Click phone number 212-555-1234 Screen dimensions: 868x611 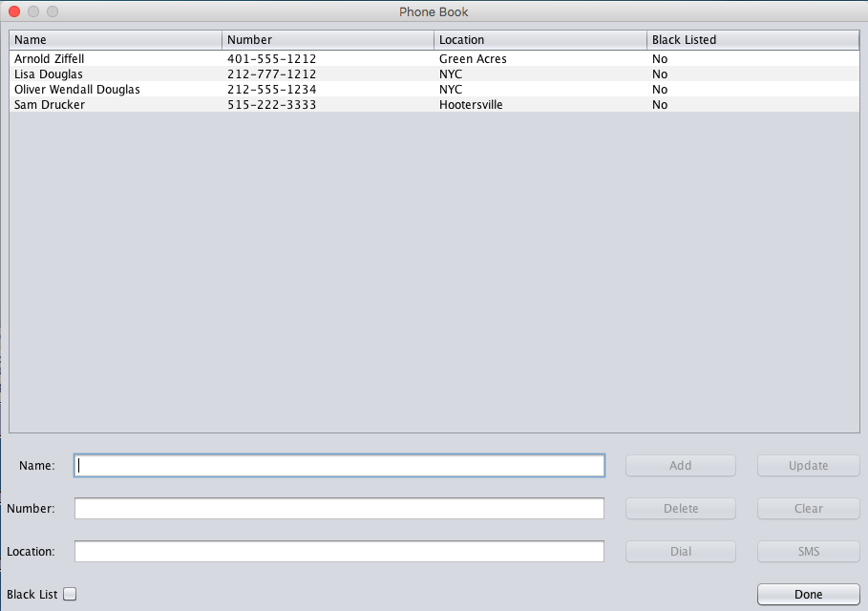click(272, 89)
